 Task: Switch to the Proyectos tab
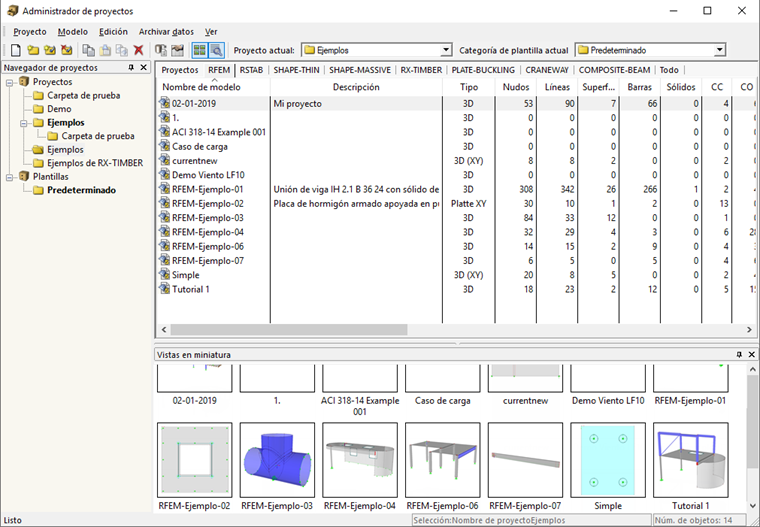tap(180, 70)
